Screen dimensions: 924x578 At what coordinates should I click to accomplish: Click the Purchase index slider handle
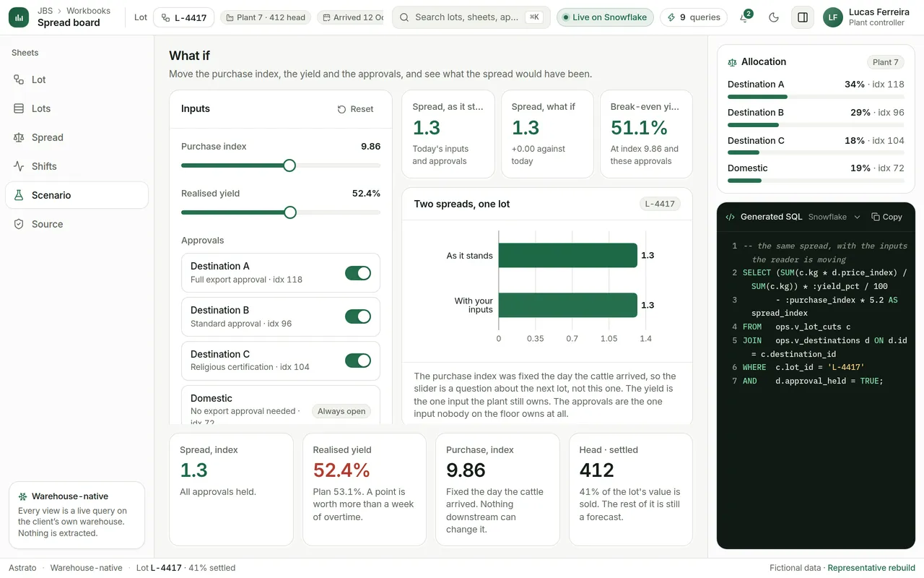coord(289,165)
